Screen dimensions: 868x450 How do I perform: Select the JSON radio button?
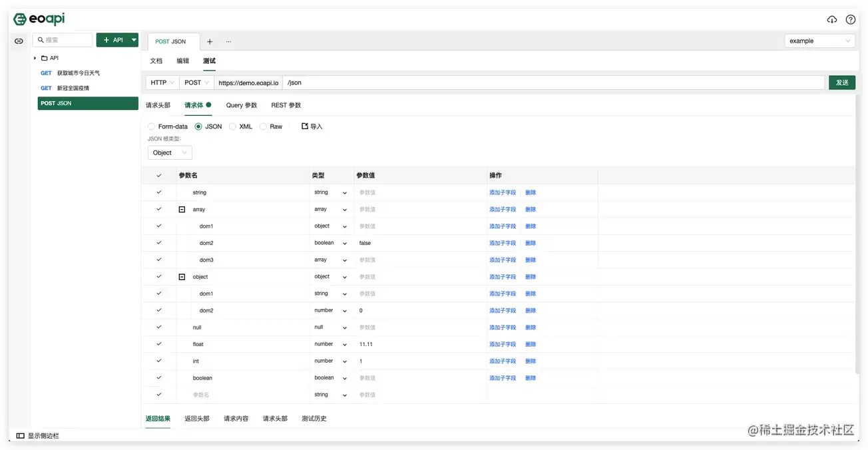(198, 126)
